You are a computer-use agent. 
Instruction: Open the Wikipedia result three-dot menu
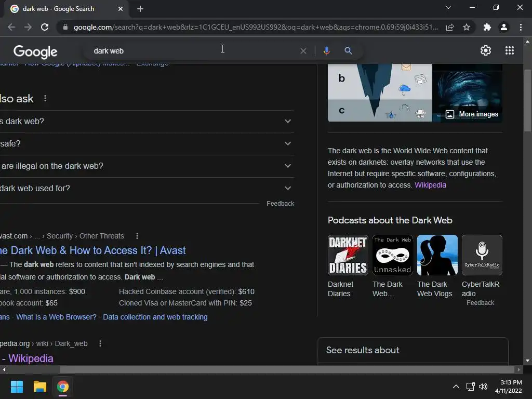(100, 343)
